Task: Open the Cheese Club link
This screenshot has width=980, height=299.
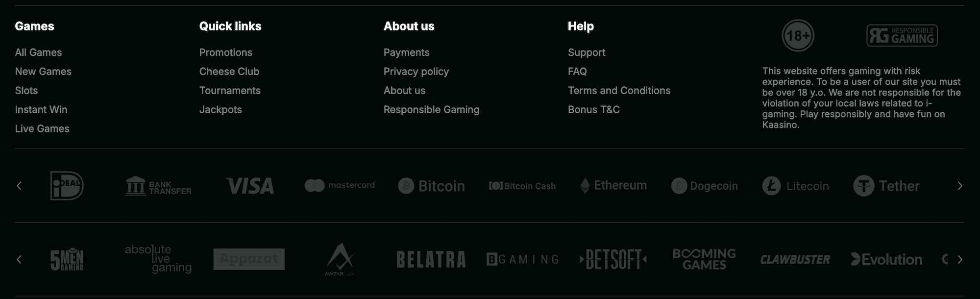Action: point(229,72)
